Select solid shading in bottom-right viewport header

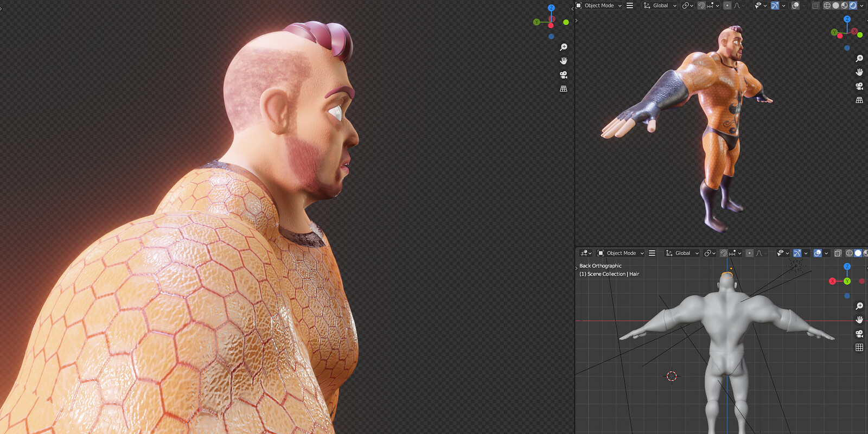858,253
